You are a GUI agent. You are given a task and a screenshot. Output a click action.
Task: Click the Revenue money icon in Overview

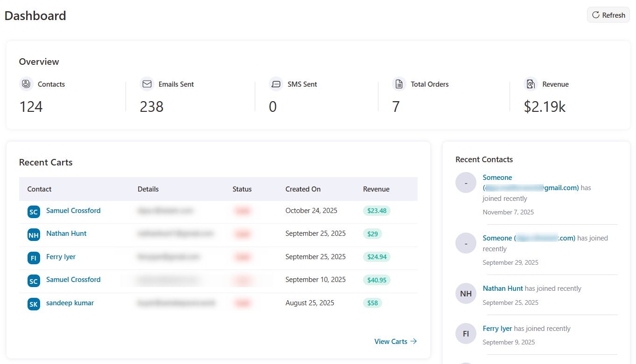point(531,83)
